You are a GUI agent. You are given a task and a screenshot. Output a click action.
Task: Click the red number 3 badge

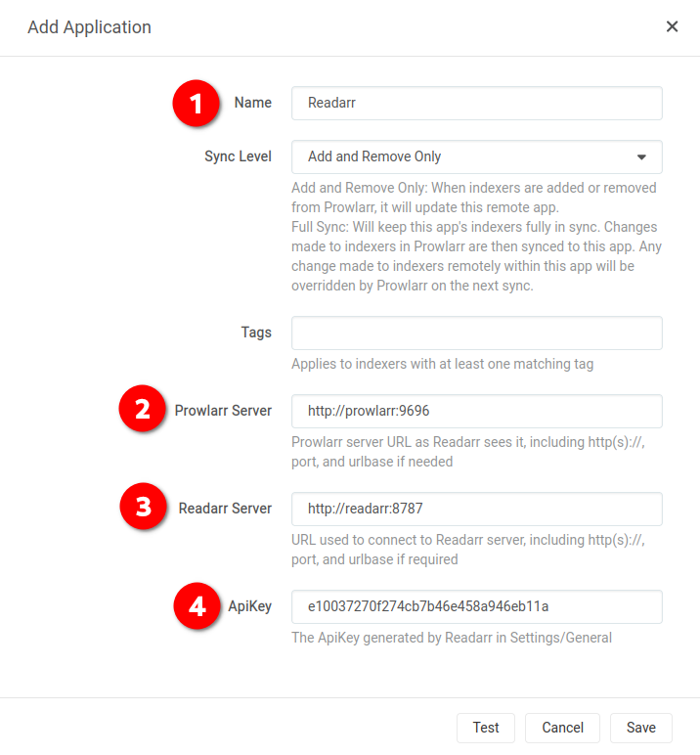[143, 506]
